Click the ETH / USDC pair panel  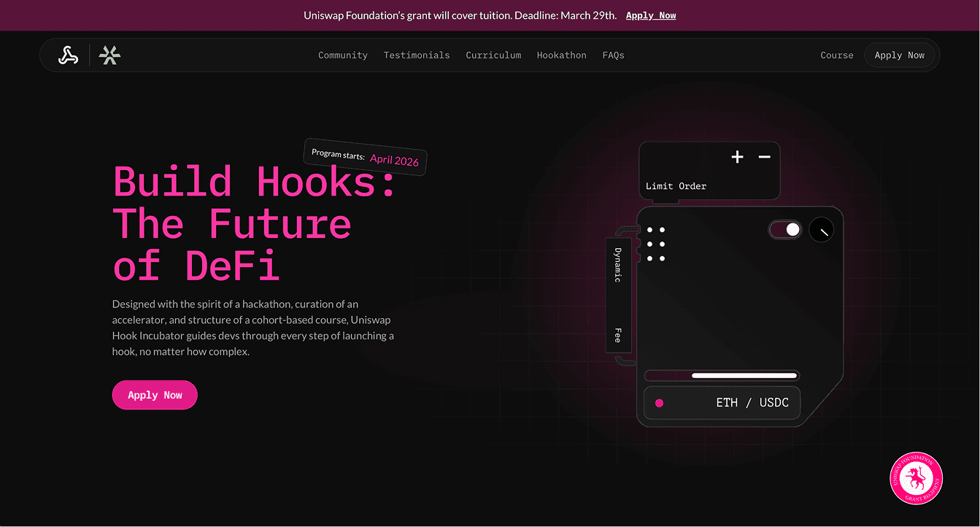pos(722,403)
